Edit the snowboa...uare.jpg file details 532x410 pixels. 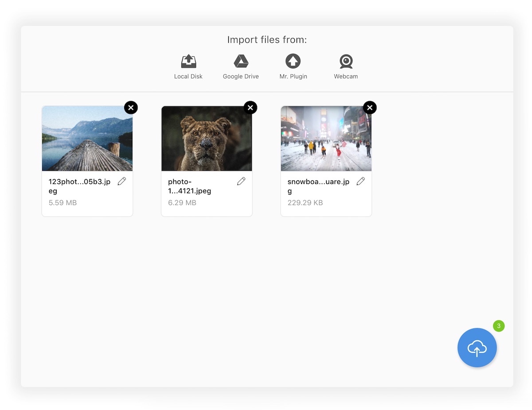(x=361, y=181)
